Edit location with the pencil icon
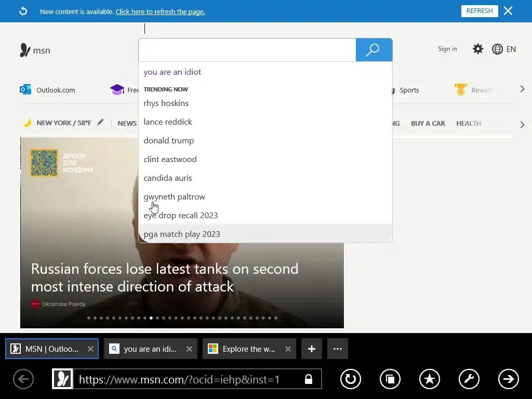 click(x=100, y=123)
